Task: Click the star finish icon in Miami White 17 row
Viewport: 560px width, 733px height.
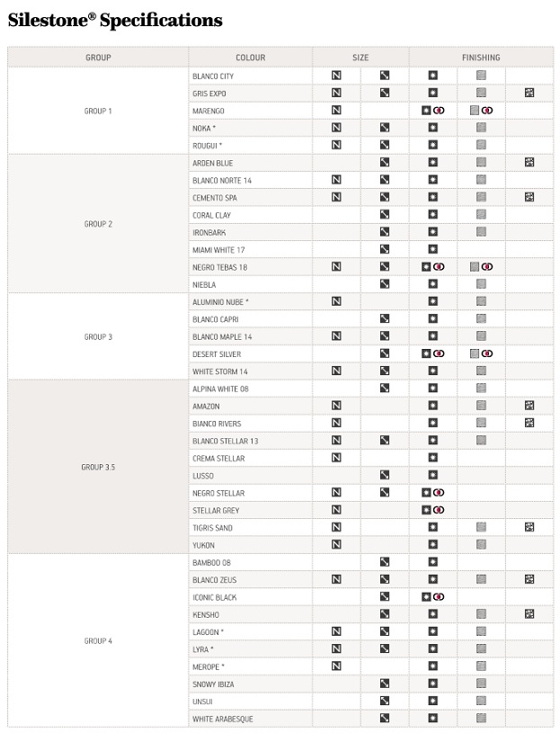Action: point(432,250)
